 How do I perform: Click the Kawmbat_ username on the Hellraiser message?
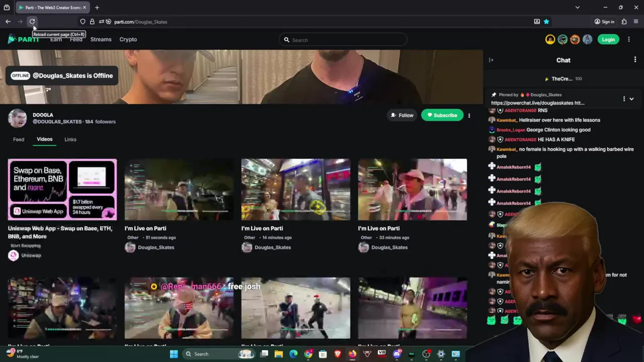(507, 120)
